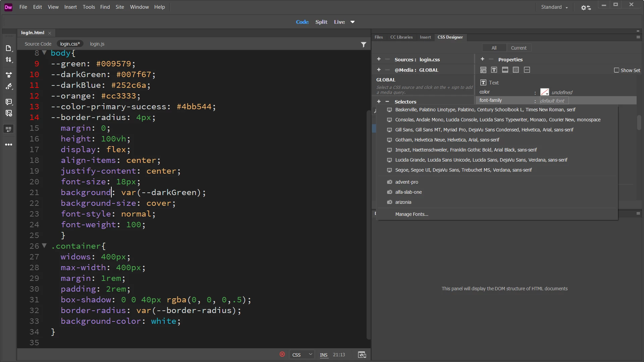The image size is (644, 362).
Task: Toggle INS insert mode in status bar
Action: 323,355
